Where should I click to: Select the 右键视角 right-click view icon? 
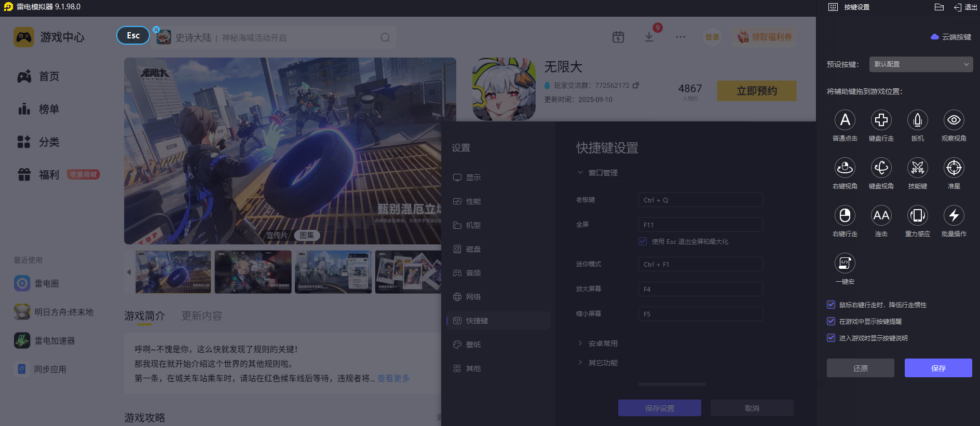pos(845,168)
